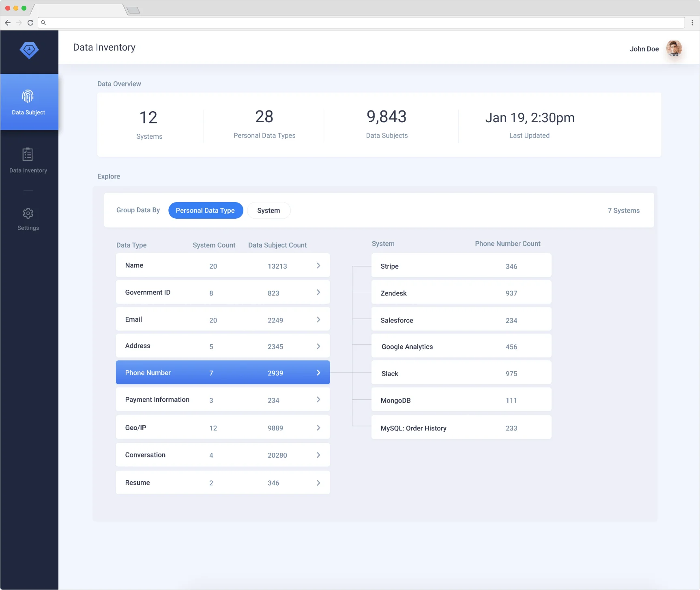Image resolution: width=700 pixels, height=590 pixels.
Task: Select the Slack system row
Action: 461,373
